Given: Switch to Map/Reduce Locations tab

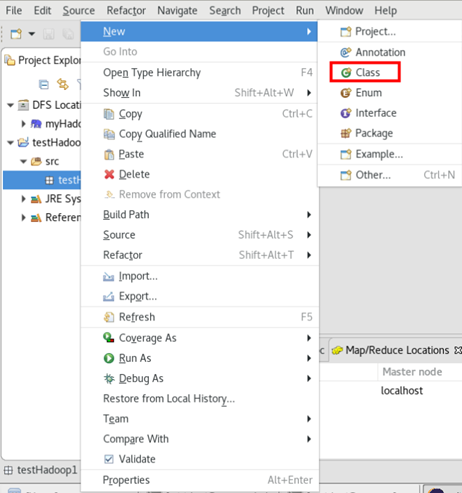Looking at the screenshot, I should click(x=397, y=350).
